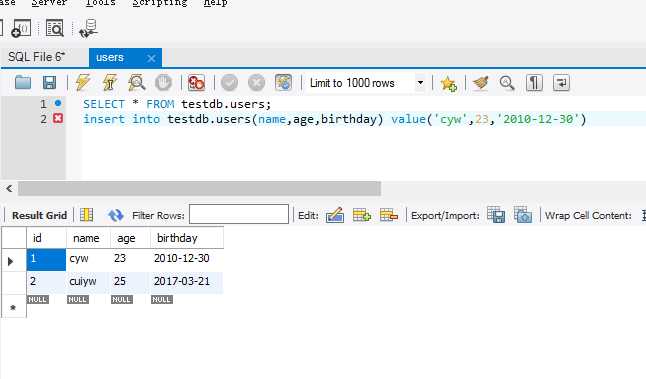Screen dimensions: 646x379
Task: Click the search table data icon
Action: (x=55, y=28)
